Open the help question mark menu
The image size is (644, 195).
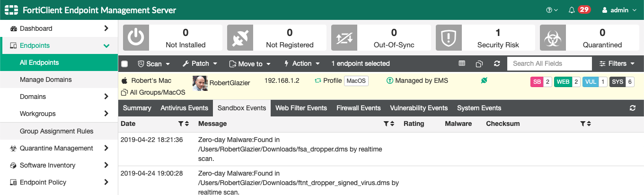pyautogui.click(x=552, y=10)
